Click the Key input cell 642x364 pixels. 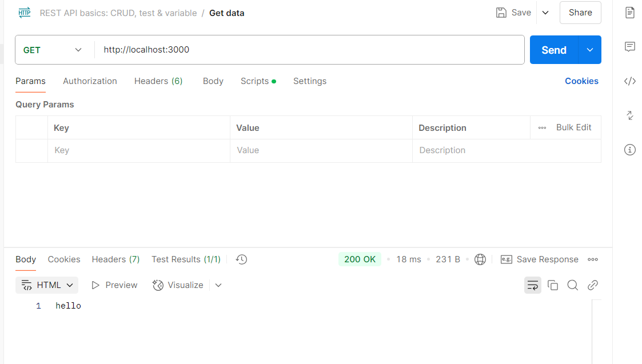click(139, 150)
